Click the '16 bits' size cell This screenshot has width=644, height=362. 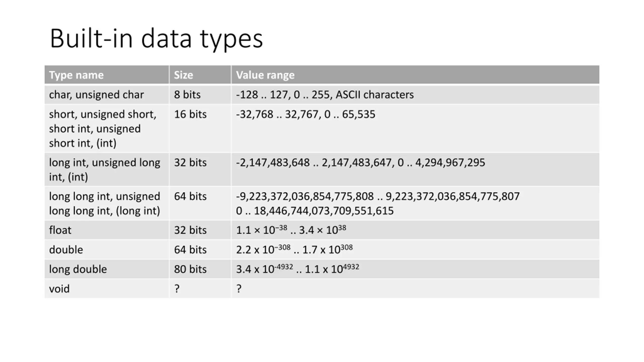pyautogui.click(x=200, y=128)
